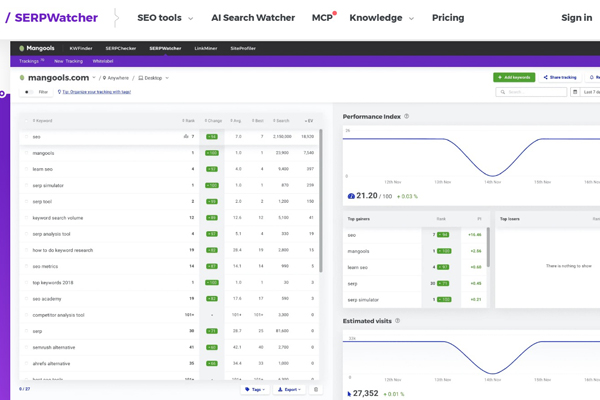Open the Last 7 days range dropdown
The width and height of the screenshot is (600, 400).
(590, 92)
